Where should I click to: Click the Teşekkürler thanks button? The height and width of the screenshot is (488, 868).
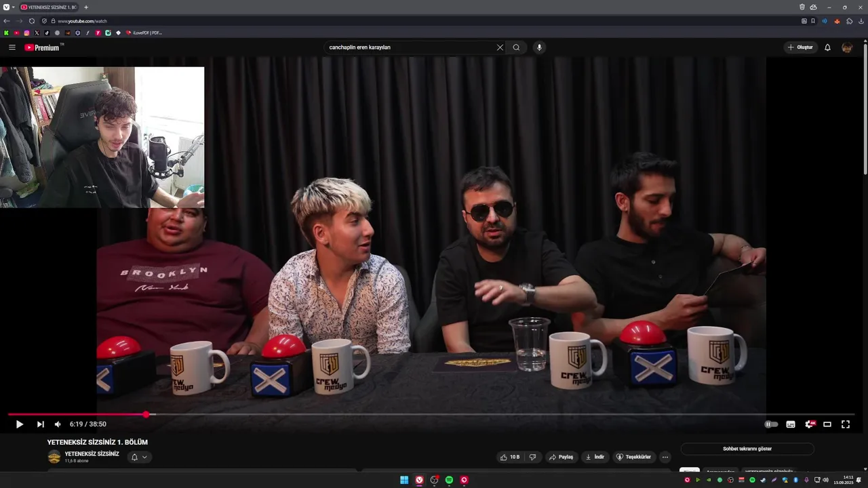[x=633, y=457]
